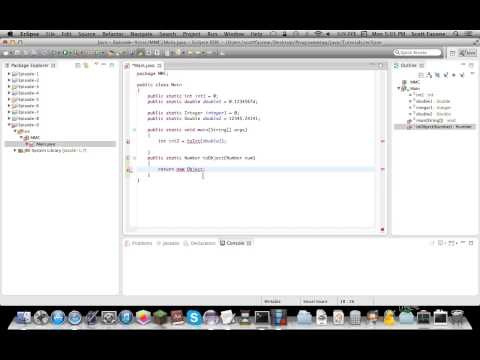Open Terminal from the Dock
This screenshot has width=480, height=360.
point(262,318)
